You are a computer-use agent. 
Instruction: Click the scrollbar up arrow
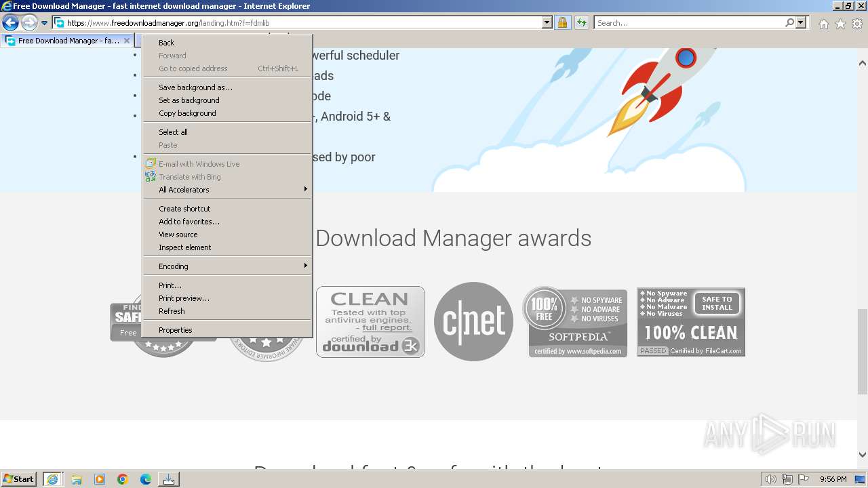[863, 63]
